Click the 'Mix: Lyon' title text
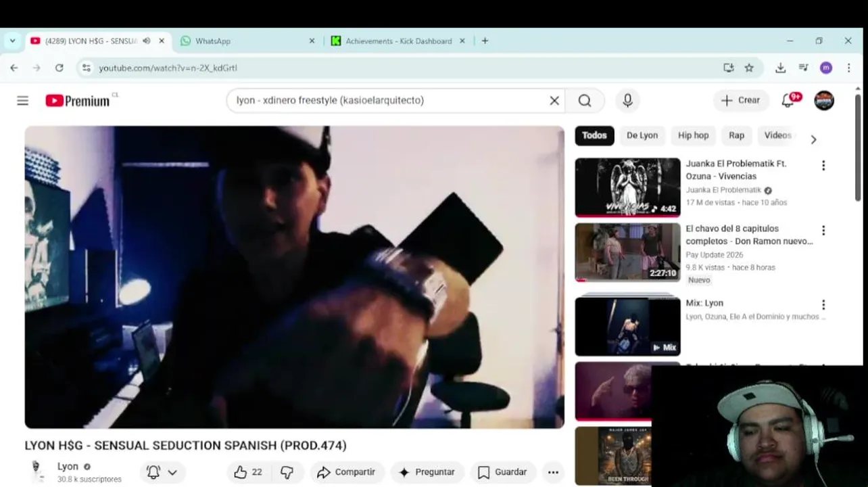Viewport: 868px width, 487px height. click(704, 303)
